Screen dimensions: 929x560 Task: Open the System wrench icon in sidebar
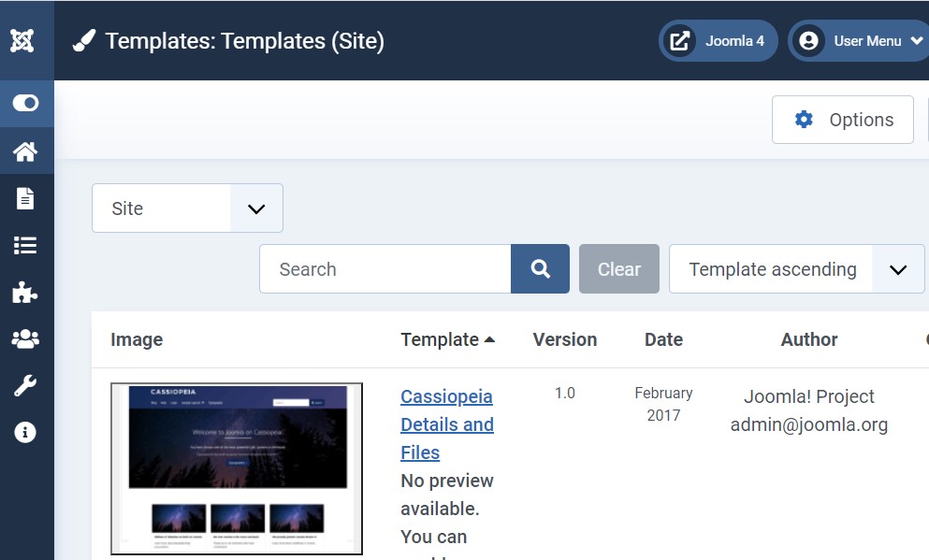click(25, 385)
